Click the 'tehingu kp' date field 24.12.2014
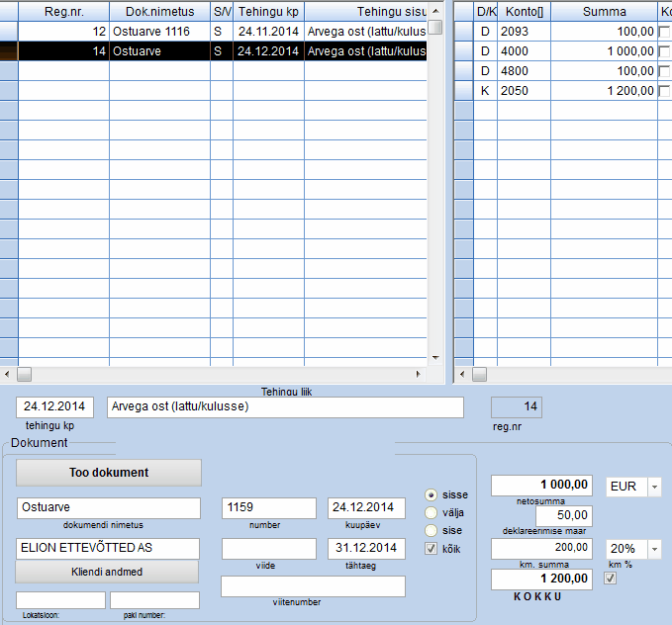The height and width of the screenshot is (625, 672). click(x=54, y=406)
